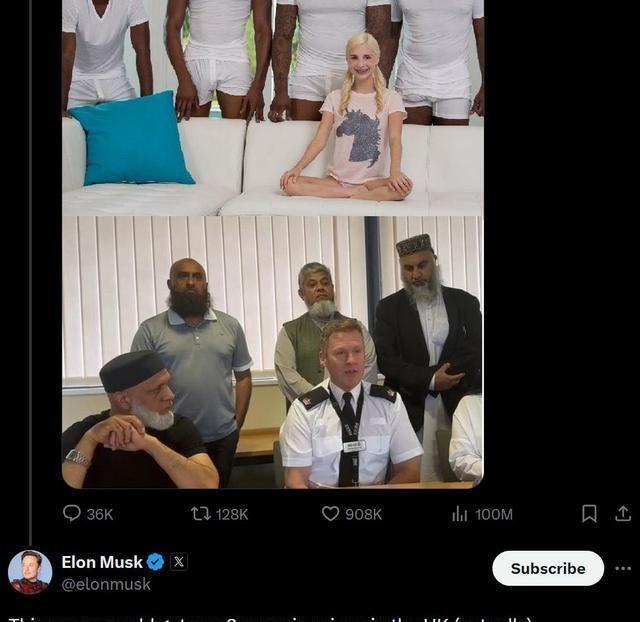Screen dimensions: 640x622
Task: Open the three-dot more options menu
Action: pos(623,569)
